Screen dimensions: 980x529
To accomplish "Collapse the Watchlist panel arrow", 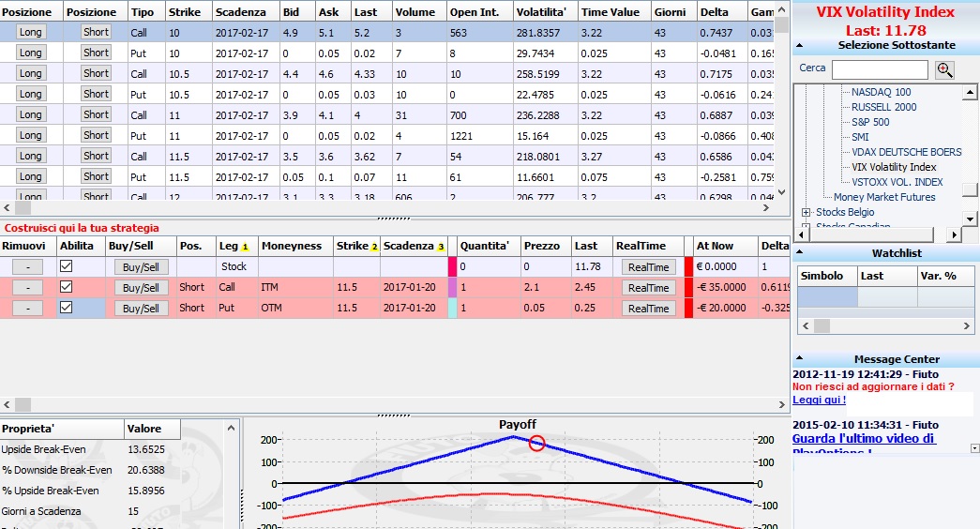I will click(799, 253).
